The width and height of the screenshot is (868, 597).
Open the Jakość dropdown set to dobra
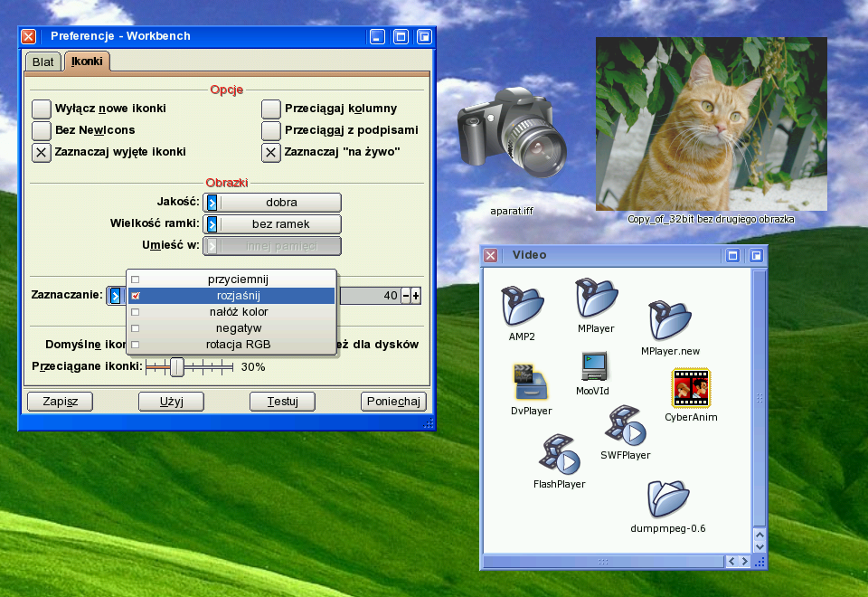coord(272,203)
